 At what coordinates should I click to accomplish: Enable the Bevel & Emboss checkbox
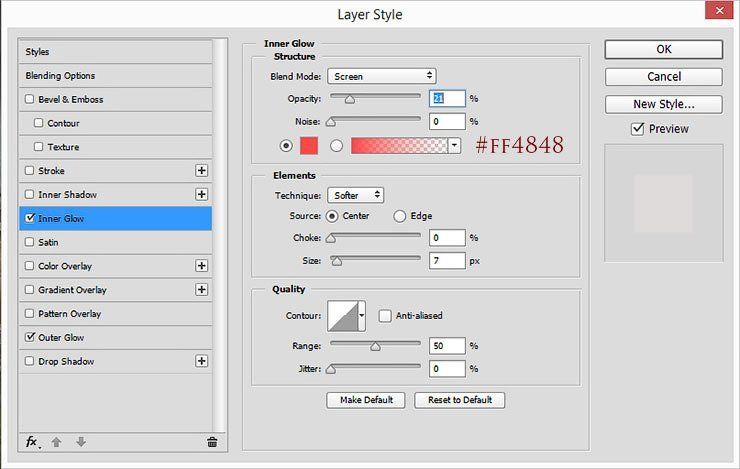click(30, 99)
